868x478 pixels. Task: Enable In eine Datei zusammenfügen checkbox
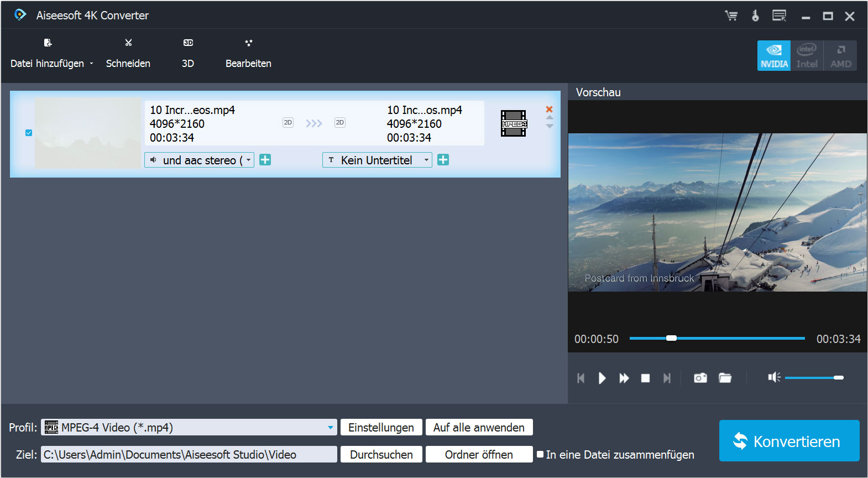[540, 454]
